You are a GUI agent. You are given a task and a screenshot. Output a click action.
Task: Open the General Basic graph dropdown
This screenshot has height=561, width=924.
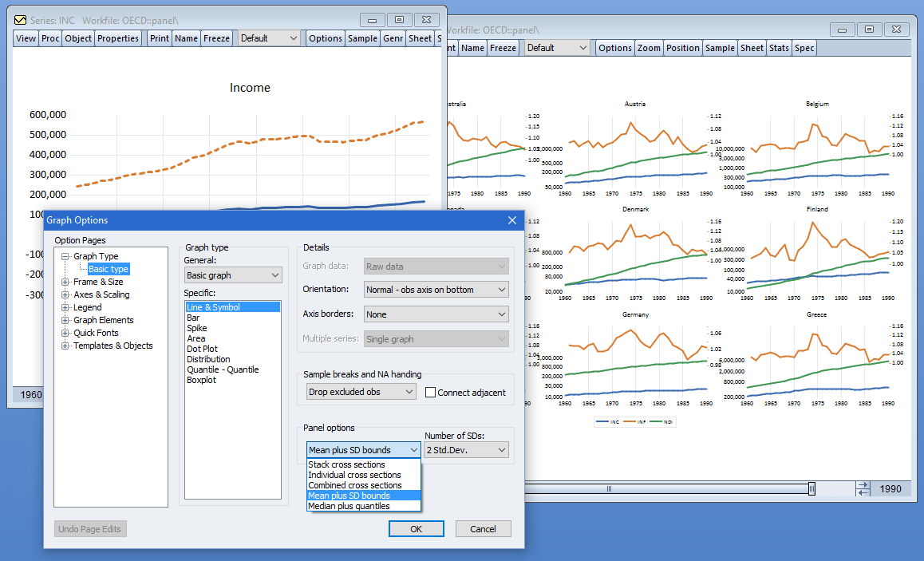233,275
